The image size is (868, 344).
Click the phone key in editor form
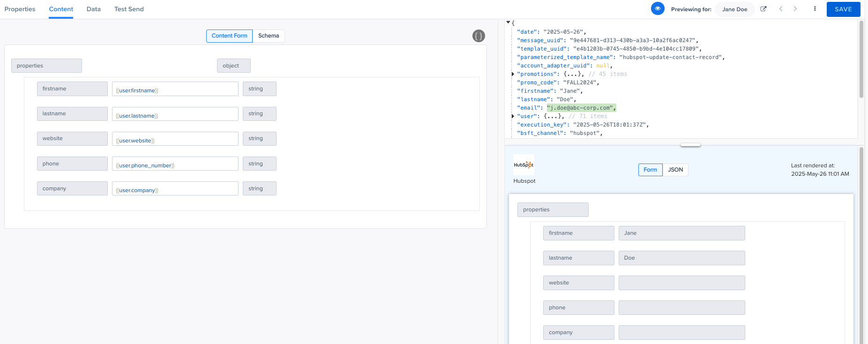click(x=72, y=164)
